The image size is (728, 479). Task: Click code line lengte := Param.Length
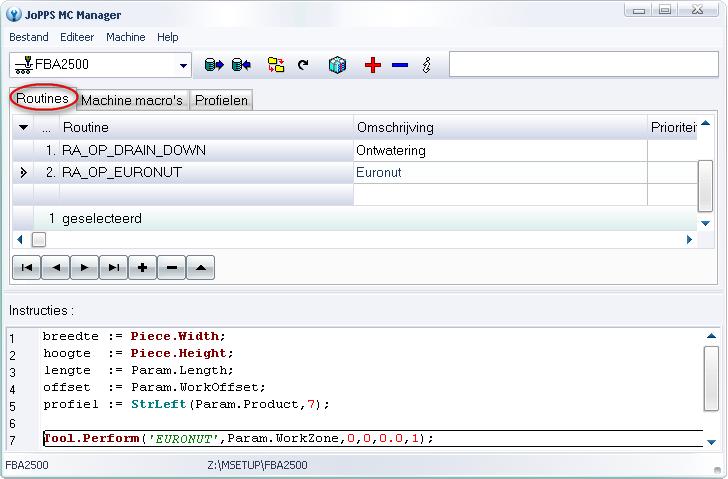[x=138, y=370]
